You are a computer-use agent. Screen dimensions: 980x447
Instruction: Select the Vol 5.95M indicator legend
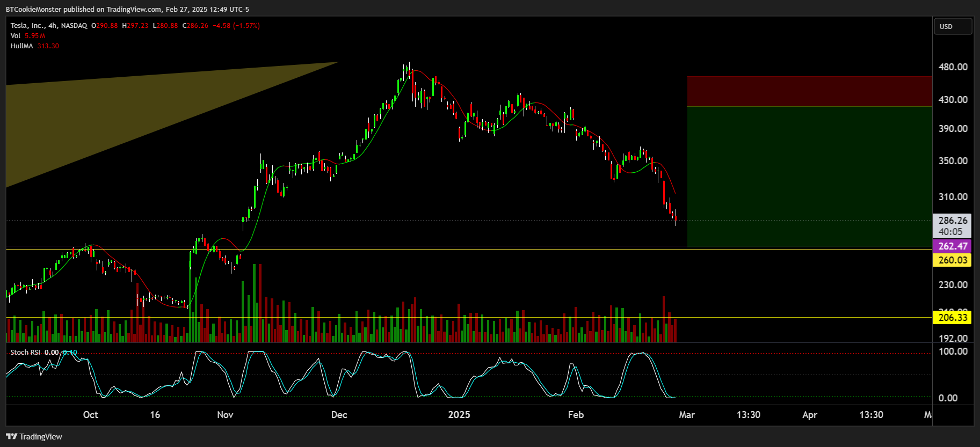coord(28,35)
